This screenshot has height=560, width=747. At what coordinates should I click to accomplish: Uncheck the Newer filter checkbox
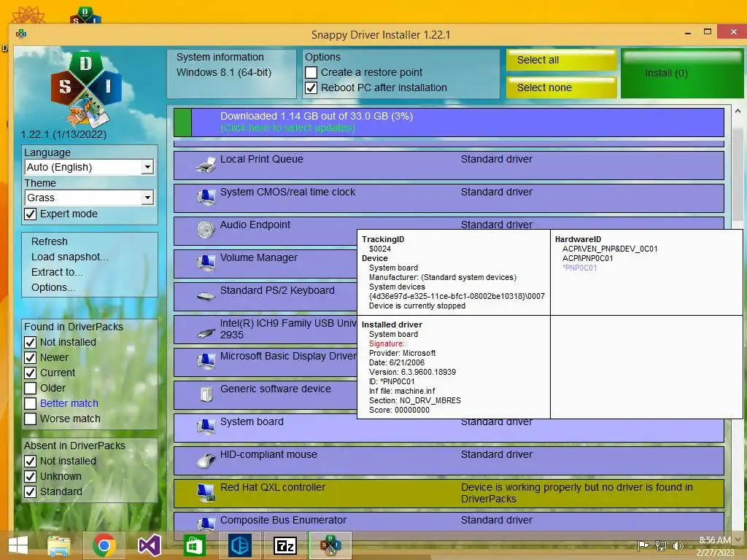coord(31,357)
